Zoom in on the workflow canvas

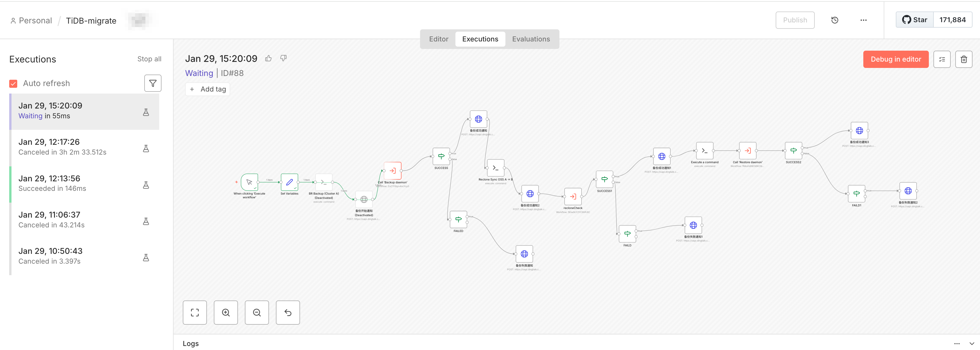[x=226, y=312]
